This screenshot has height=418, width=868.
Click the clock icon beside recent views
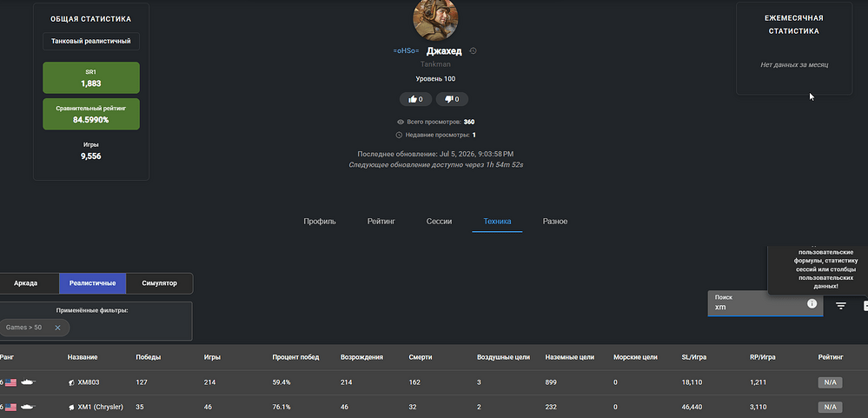(399, 135)
